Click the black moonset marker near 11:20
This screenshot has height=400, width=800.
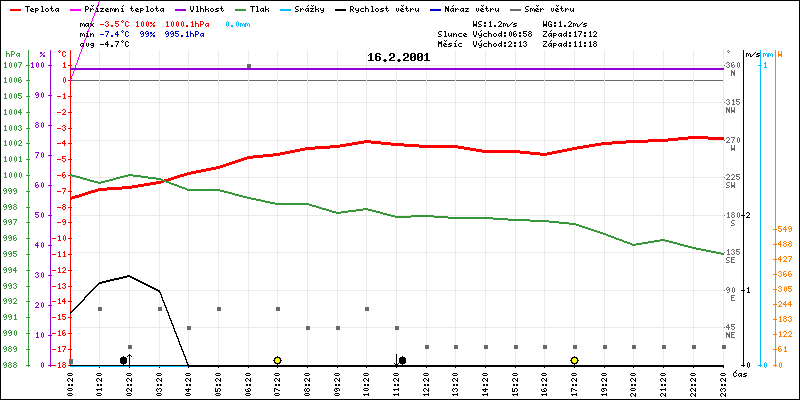(x=401, y=360)
